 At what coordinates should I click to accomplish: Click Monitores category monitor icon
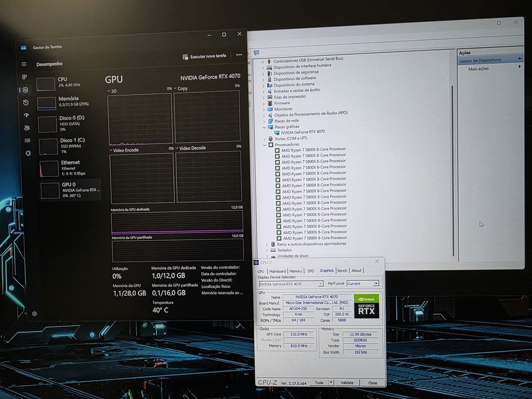pos(270,109)
